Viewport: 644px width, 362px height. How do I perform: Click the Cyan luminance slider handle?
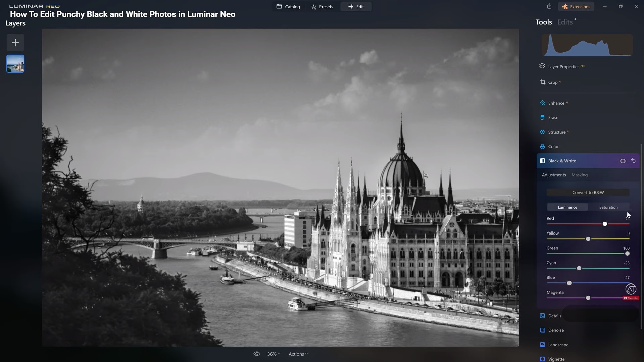point(579,268)
